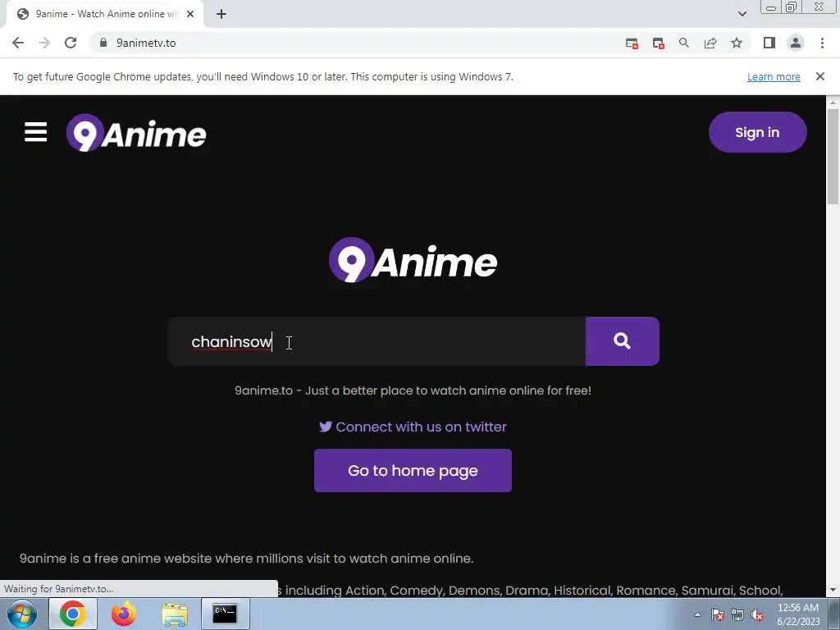This screenshot has width=840, height=630.
Task: Open the Chrome profile avatar
Action: pyautogui.click(x=796, y=43)
